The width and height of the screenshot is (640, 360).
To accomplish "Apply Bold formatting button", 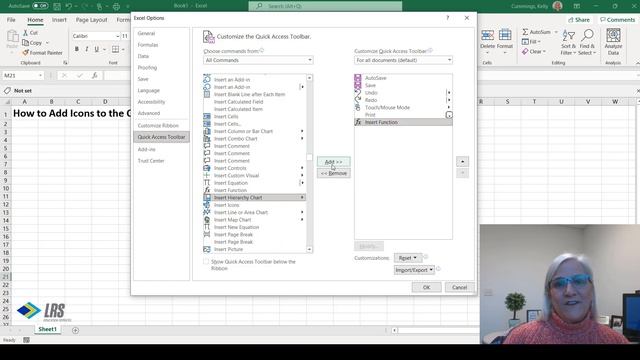I will 77,49.
